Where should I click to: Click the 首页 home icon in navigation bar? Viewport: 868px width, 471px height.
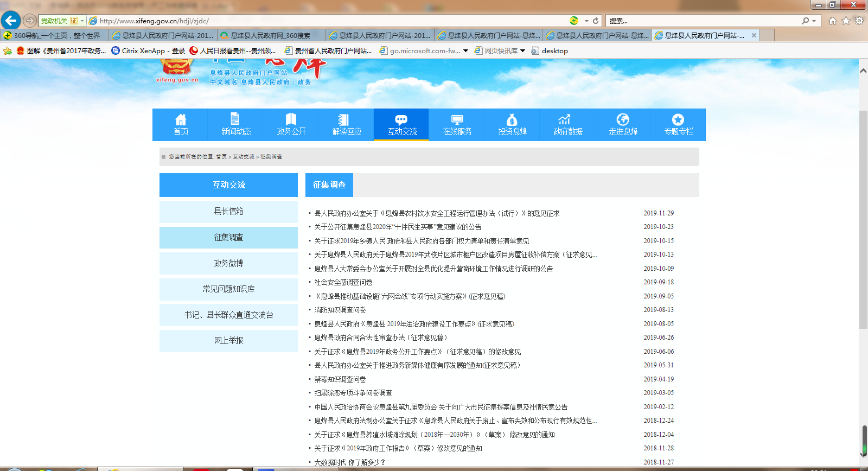coord(181,120)
